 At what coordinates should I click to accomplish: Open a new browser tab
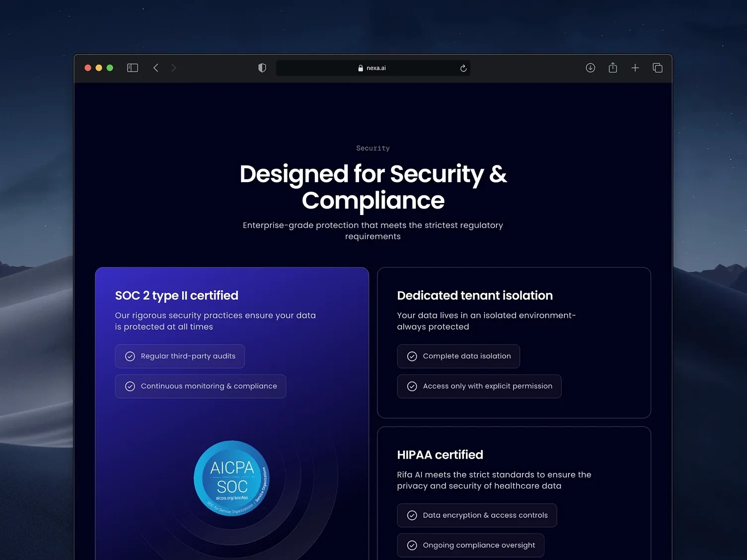click(635, 68)
